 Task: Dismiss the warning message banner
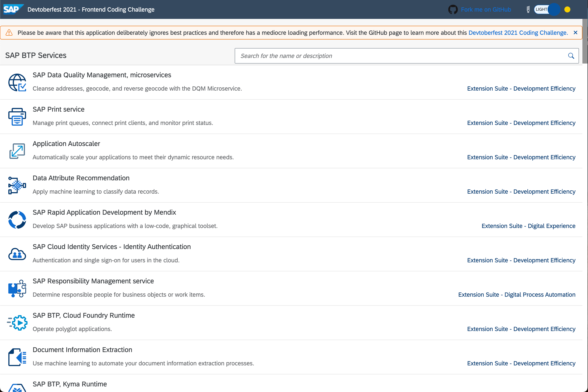click(x=576, y=33)
